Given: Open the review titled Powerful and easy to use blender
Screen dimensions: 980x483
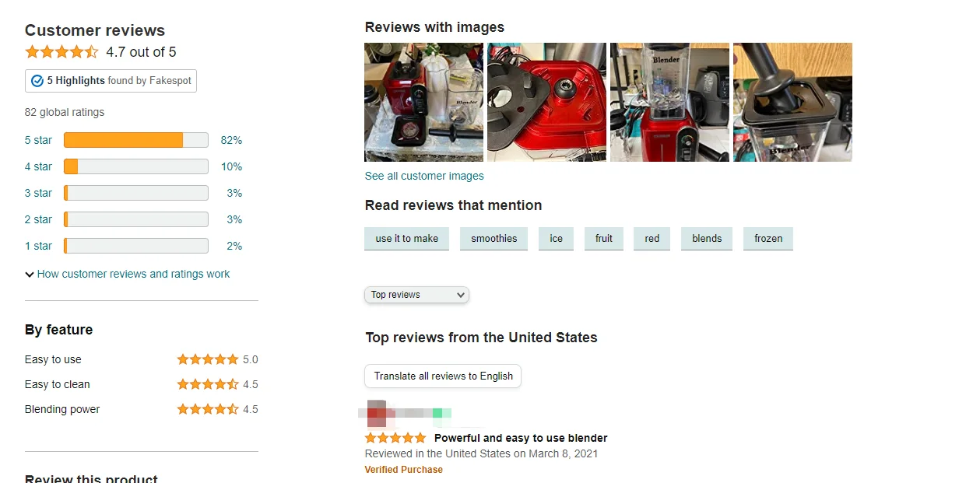Looking at the screenshot, I should [521, 438].
